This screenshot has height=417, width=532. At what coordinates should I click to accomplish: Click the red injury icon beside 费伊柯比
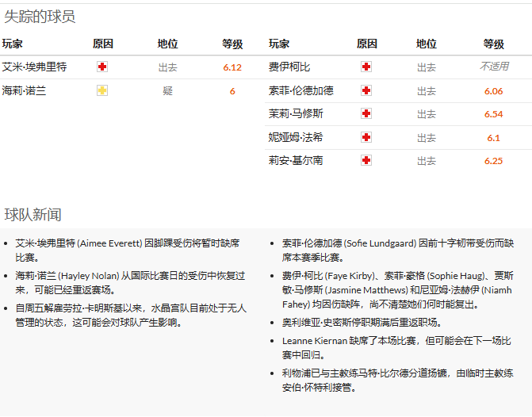pos(366,67)
